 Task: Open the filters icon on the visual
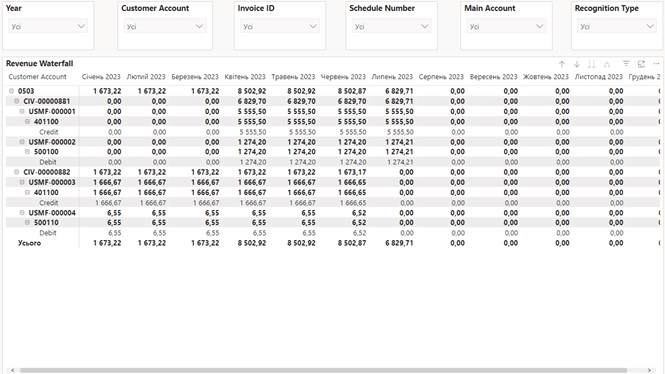tap(626, 64)
